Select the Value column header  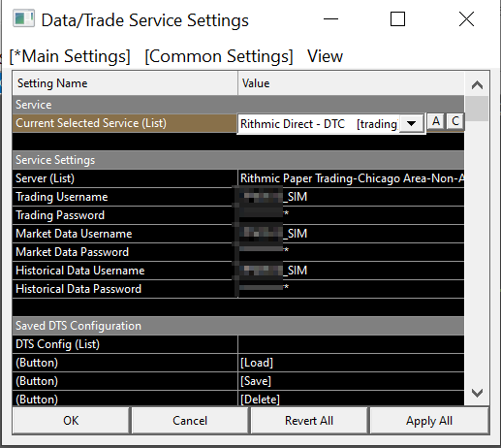[351, 83]
